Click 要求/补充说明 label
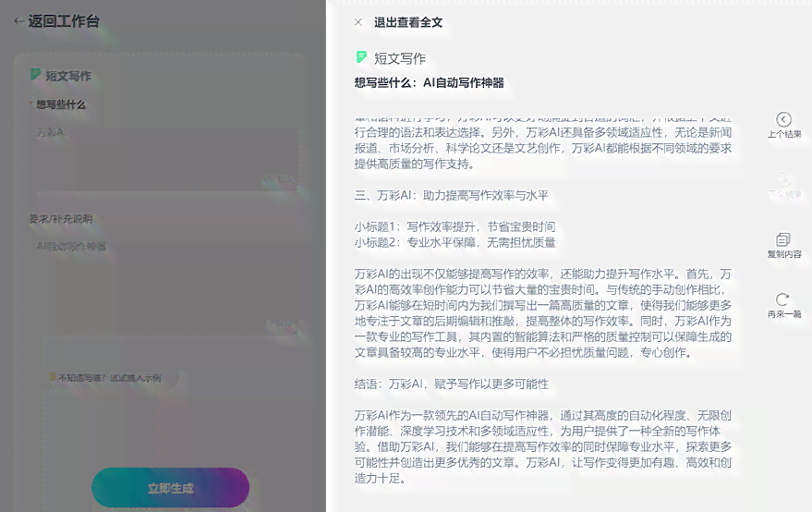Image resolution: width=812 pixels, height=512 pixels. click(61, 219)
